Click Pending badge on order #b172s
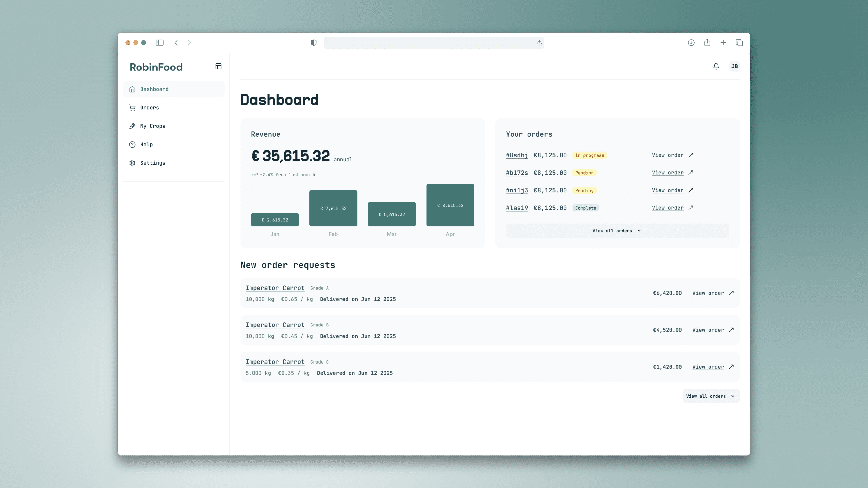This screenshot has height=488, width=868. pos(584,173)
